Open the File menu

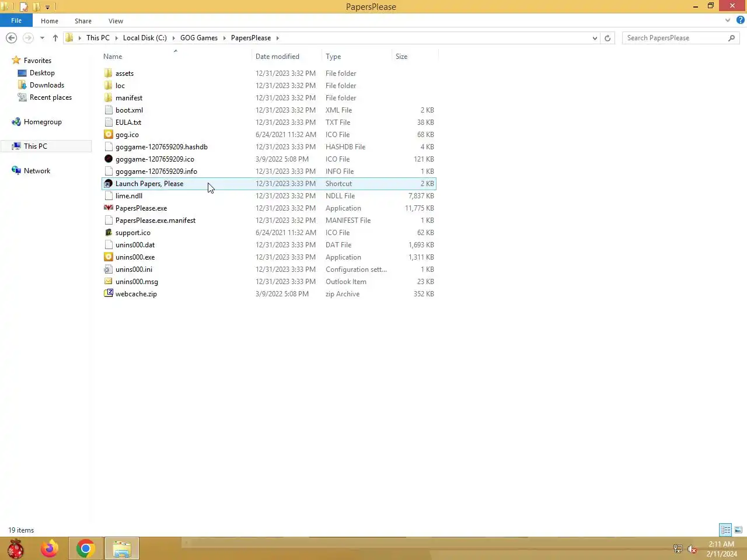(x=16, y=20)
